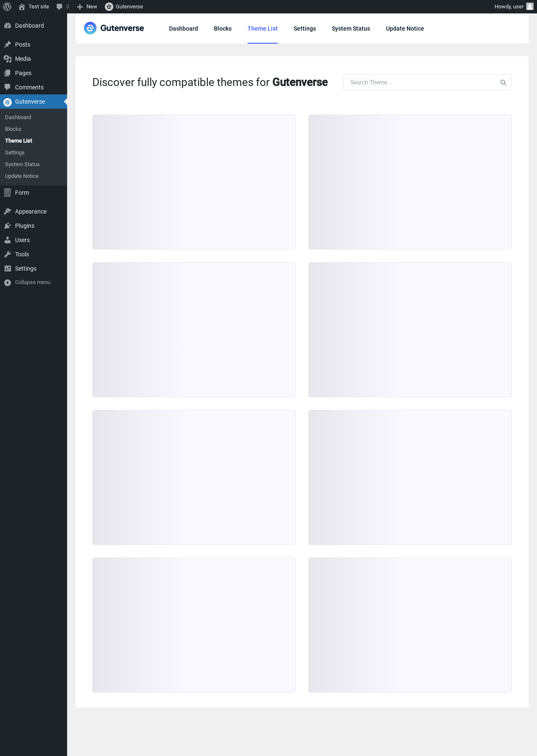Viewport: 537px width, 756px height.
Task: Switch to Settings tab in header
Action: [x=305, y=29]
